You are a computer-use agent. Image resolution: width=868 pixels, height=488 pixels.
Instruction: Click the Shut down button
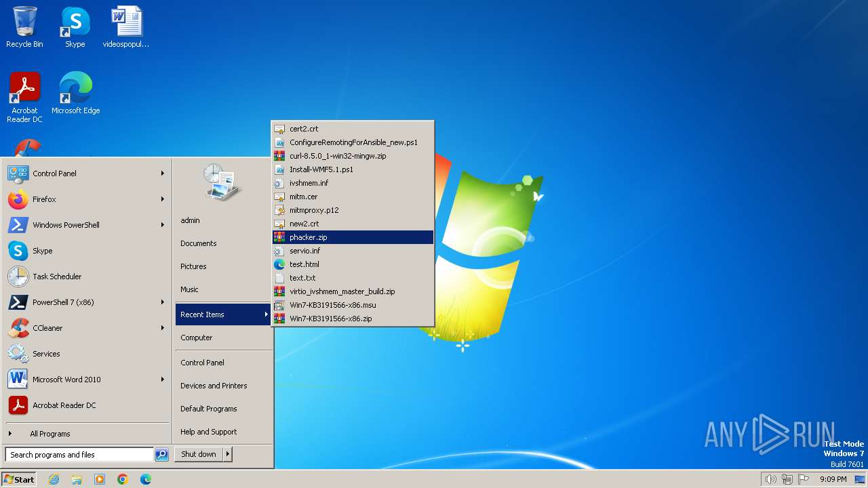199,454
